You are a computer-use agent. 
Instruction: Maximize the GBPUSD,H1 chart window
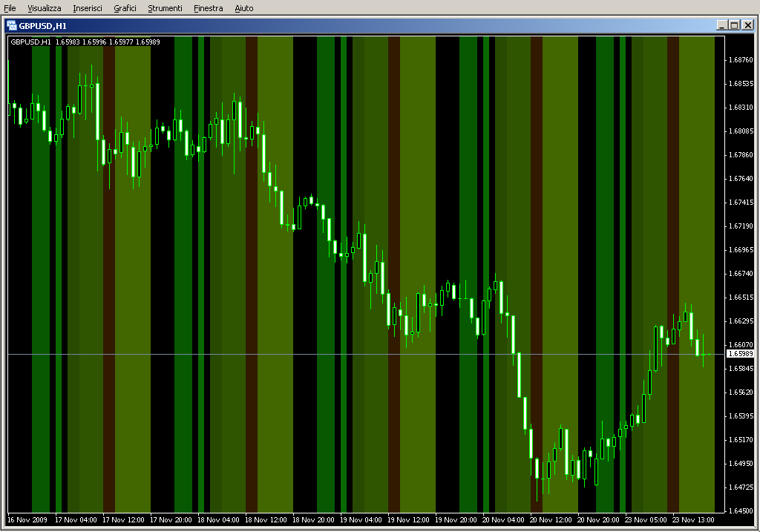pos(734,25)
